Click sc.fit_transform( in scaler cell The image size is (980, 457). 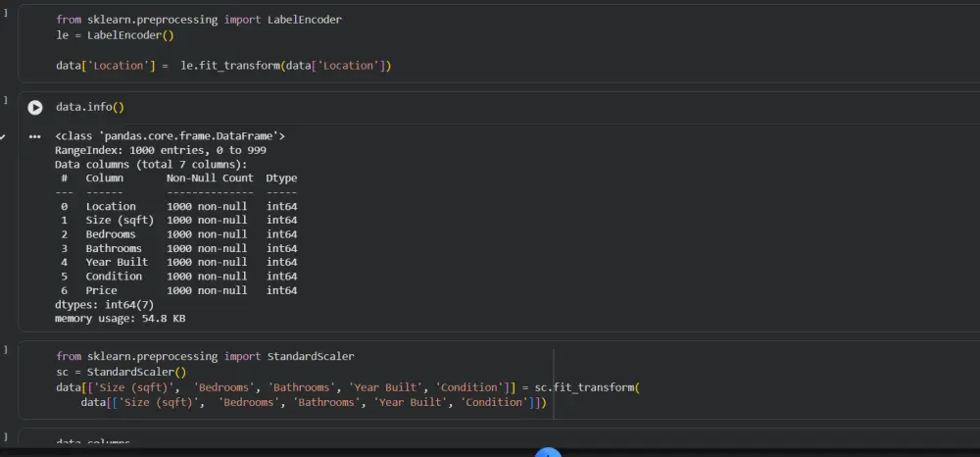tap(587, 387)
